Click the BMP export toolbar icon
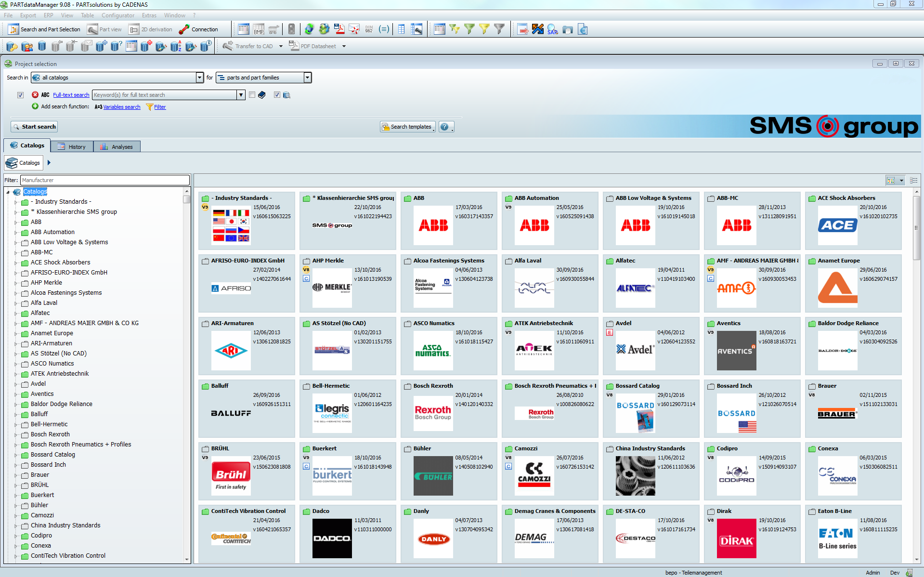 [259, 29]
